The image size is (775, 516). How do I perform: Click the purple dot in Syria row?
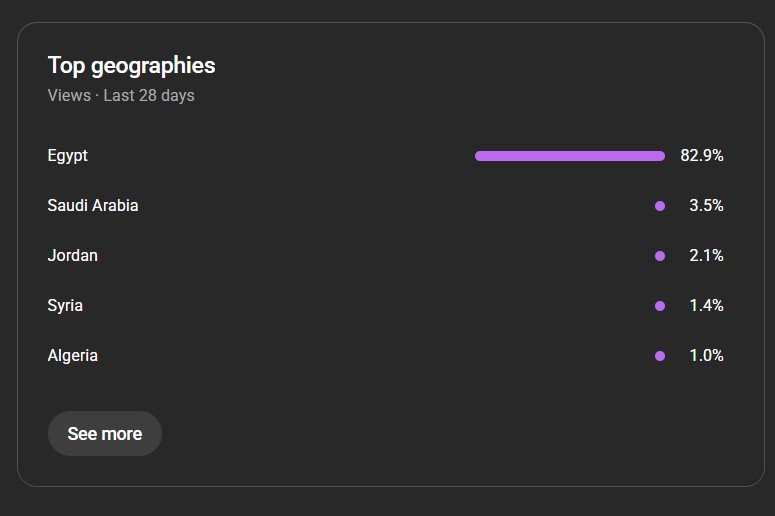coord(660,306)
